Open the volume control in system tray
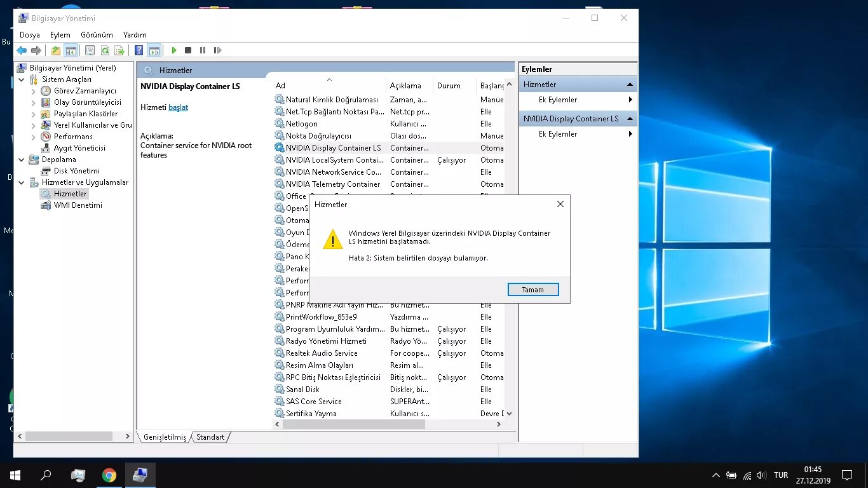 click(761, 475)
